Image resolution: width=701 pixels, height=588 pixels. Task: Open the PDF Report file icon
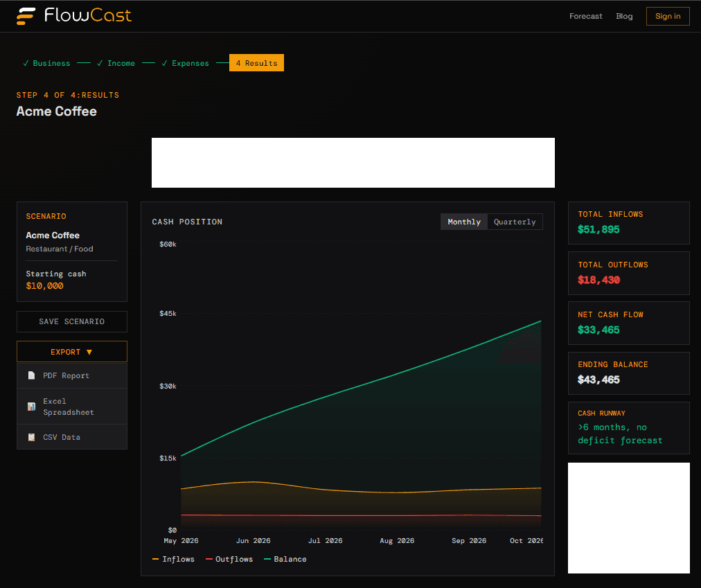tap(31, 375)
